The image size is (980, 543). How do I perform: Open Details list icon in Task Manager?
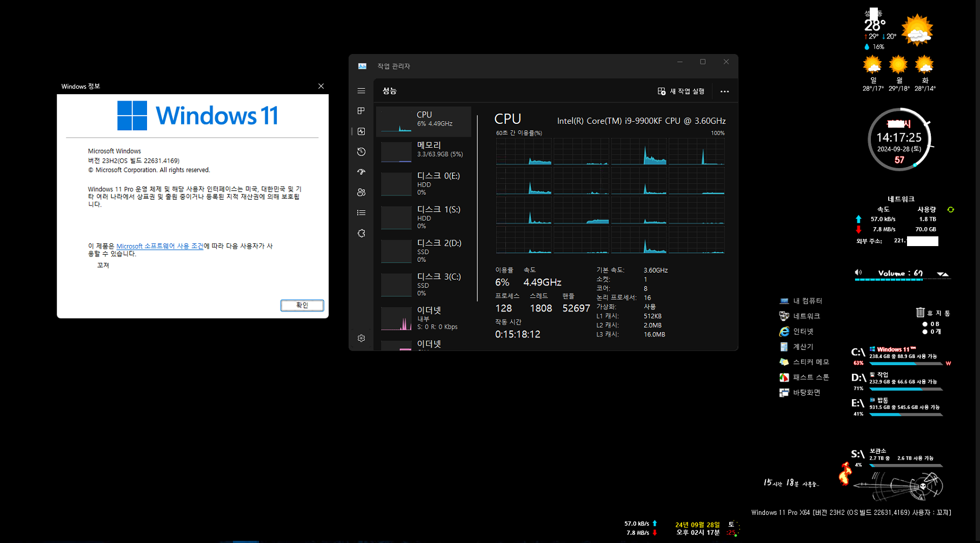tap(361, 213)
